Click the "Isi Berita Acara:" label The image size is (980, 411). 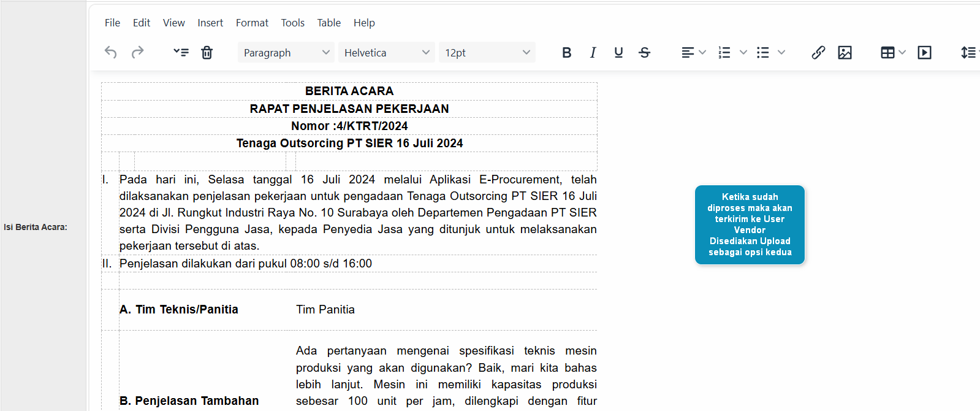(36, 227)
